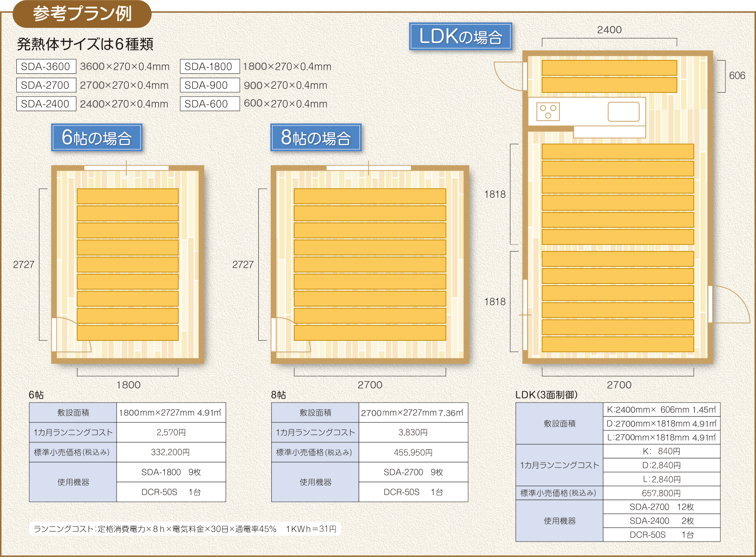Click the D:2700mm×1818mm 4.91㎡ cell

point(661,423)
